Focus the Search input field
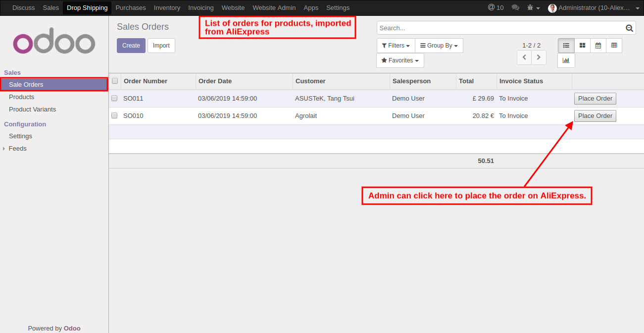644x333 pixels. [x=500, y=28]
